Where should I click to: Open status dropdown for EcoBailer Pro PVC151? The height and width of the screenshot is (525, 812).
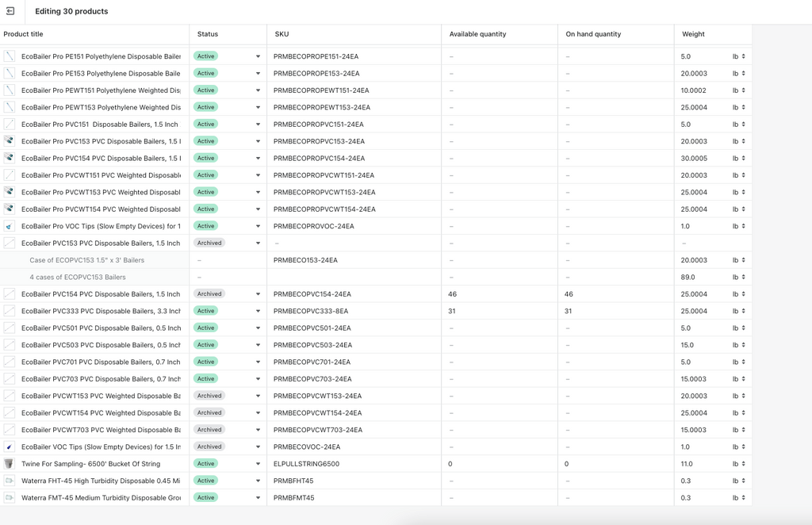[x=258, y=125]
